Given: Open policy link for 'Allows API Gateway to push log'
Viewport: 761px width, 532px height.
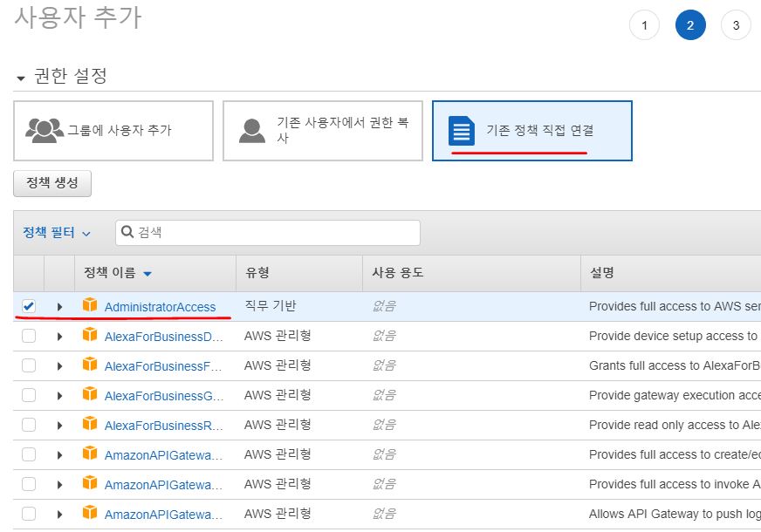Looking at the screenshot, I should (163, 514).
